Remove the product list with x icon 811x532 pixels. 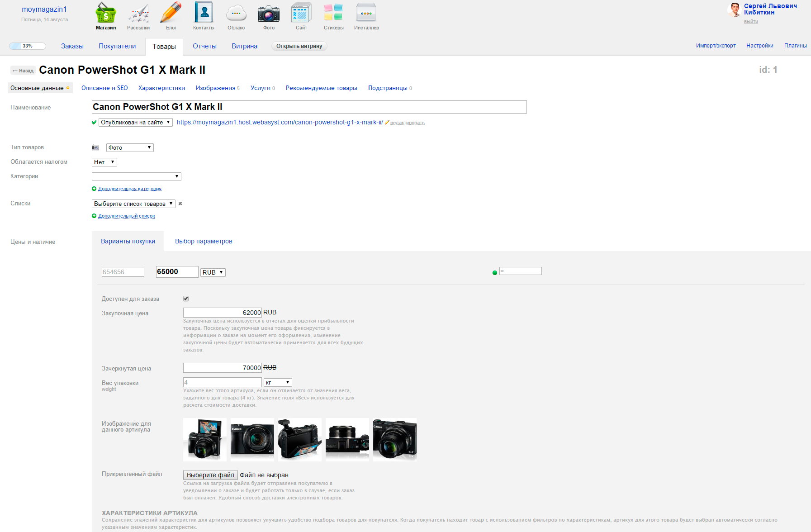180,204
